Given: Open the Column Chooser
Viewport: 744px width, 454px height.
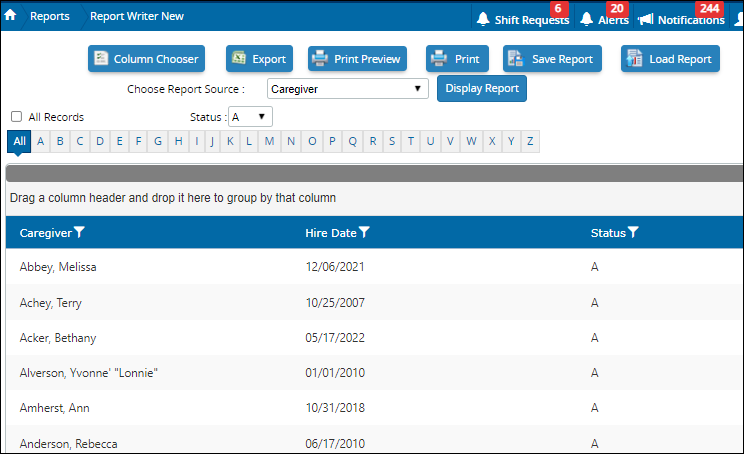Looking at the screenshot, I should click(146, 59).
